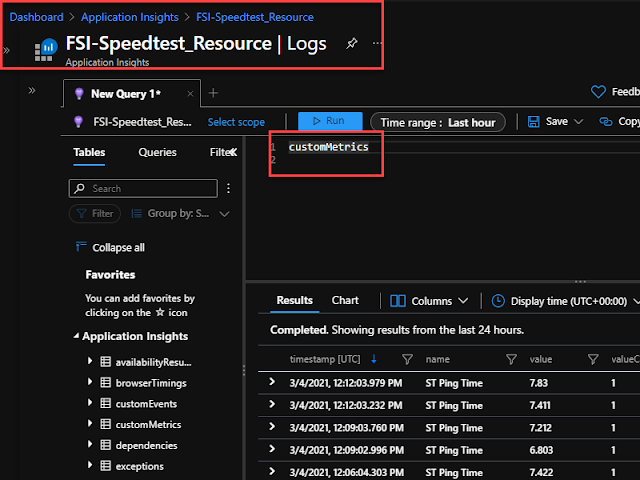The image size is (640, 480).
Task: Switch to the Queries tab
Action: pyautogui.click(x=158, y=152)
